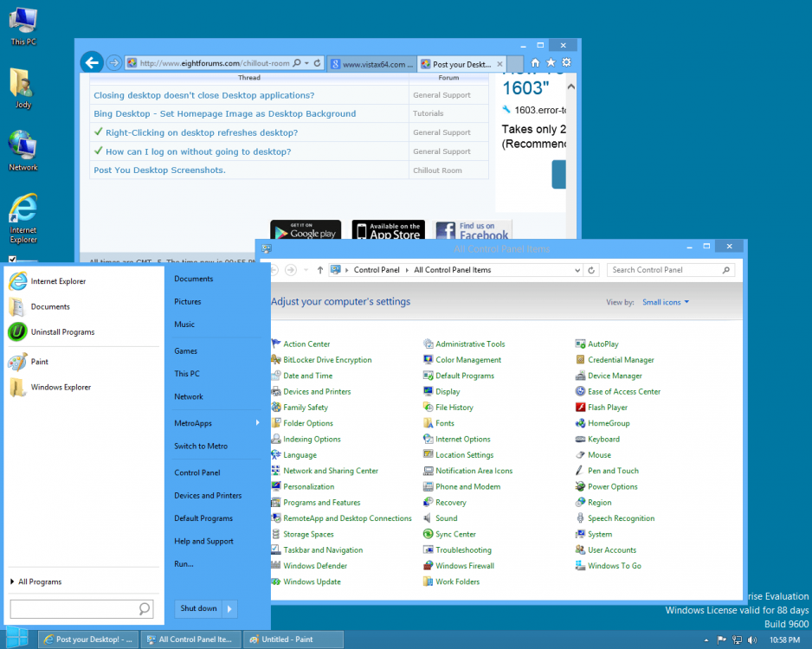Click the volume speaker tray icon

(752, 640)
